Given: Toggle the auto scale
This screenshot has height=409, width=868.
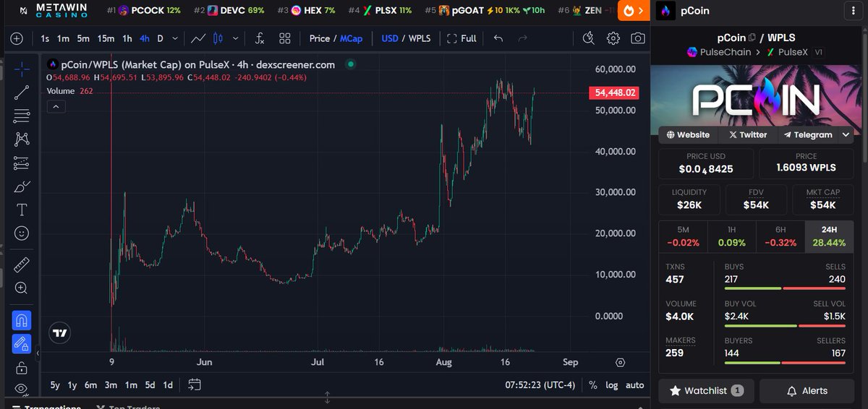Looking at the screenshot, I should point(634,385).
